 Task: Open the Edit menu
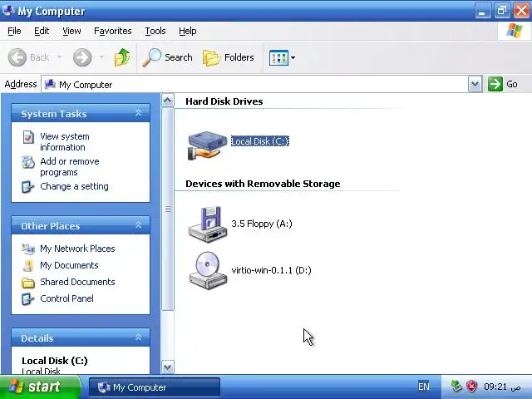click(42, 31)
